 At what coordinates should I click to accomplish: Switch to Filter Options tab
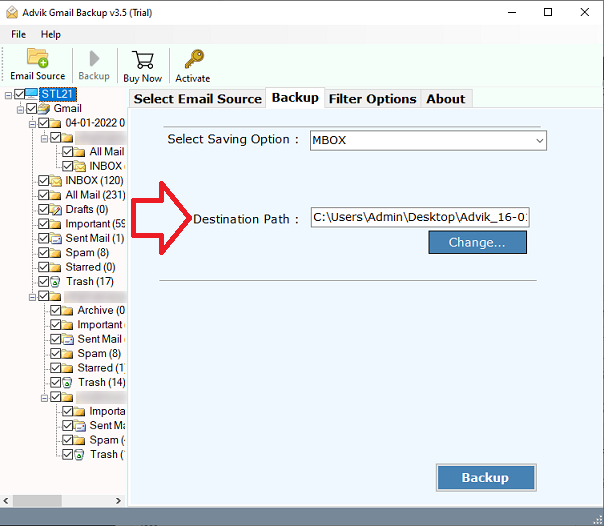click(372, 99)
